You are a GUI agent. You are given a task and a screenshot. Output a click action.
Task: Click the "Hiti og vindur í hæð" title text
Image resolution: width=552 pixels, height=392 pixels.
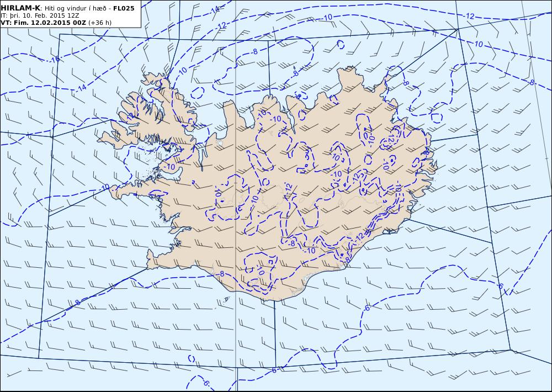tap(77, 8)
